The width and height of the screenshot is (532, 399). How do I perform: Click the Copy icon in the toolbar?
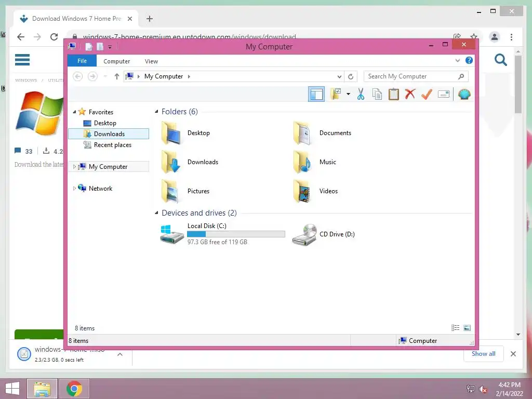pyautogui.click(x=377, y=94)
